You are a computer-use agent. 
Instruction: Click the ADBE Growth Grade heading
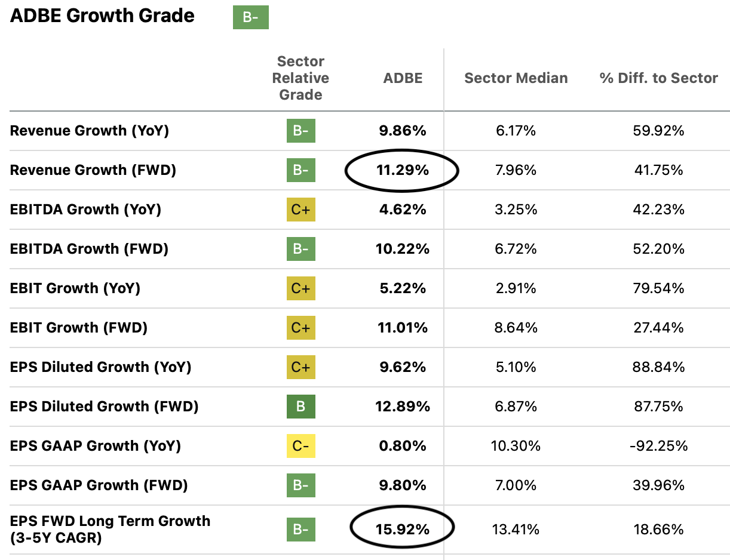pyautogui.click(x=102, y=16)
